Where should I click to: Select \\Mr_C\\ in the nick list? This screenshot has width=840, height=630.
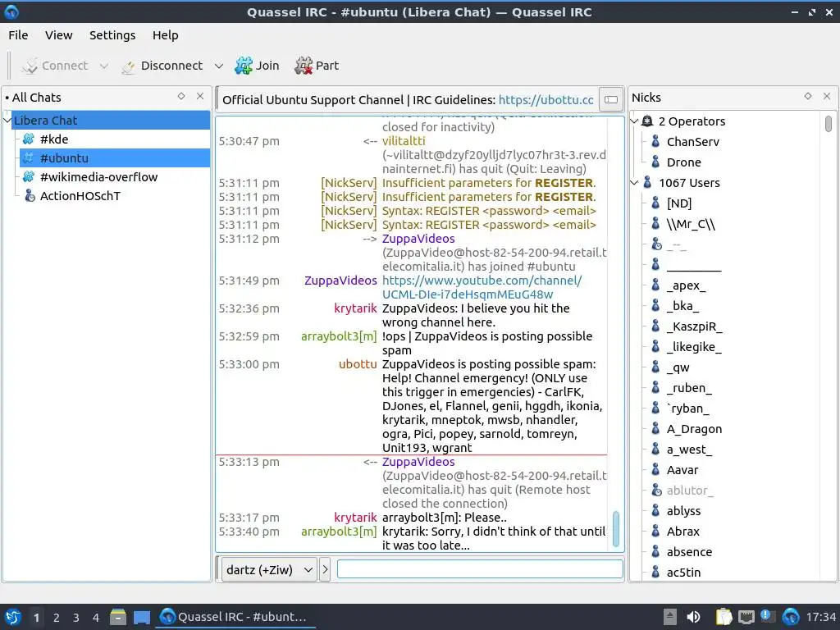(691, 224)
